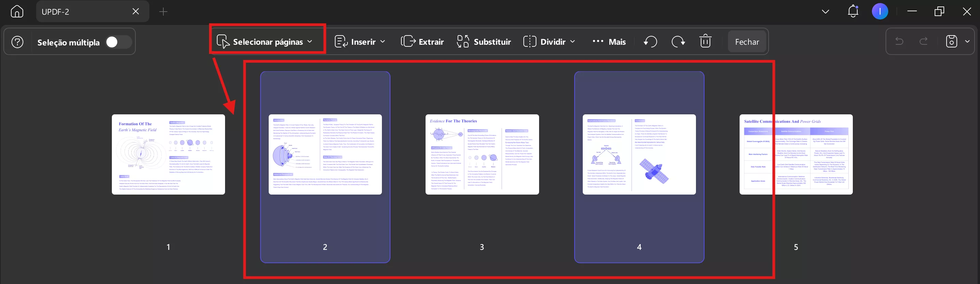
Task: Click the Extrair button
Action: click(422, 42)
